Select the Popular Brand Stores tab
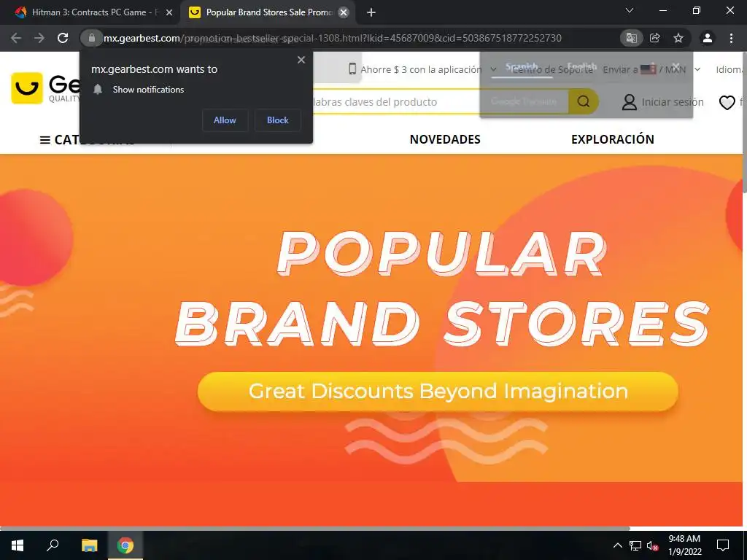 (267, 12)
